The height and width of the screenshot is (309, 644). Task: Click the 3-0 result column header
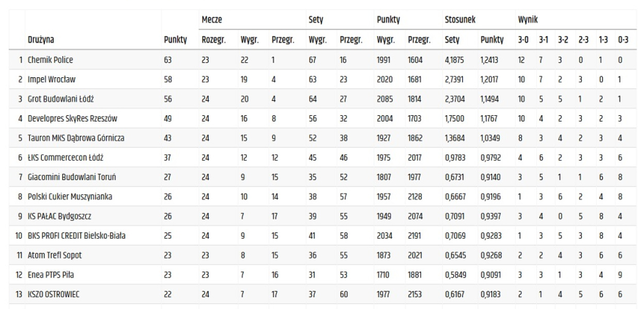tap(523, 39)
